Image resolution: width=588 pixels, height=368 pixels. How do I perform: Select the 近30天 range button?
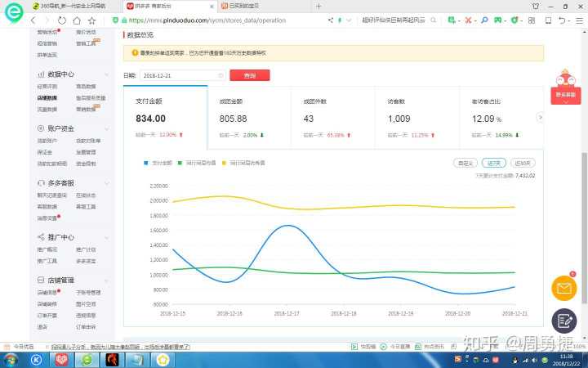[x=523, y=163]
